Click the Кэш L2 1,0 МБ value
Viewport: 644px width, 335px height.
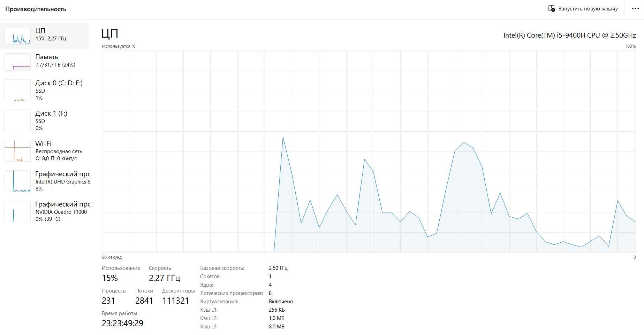coord(276,318)
